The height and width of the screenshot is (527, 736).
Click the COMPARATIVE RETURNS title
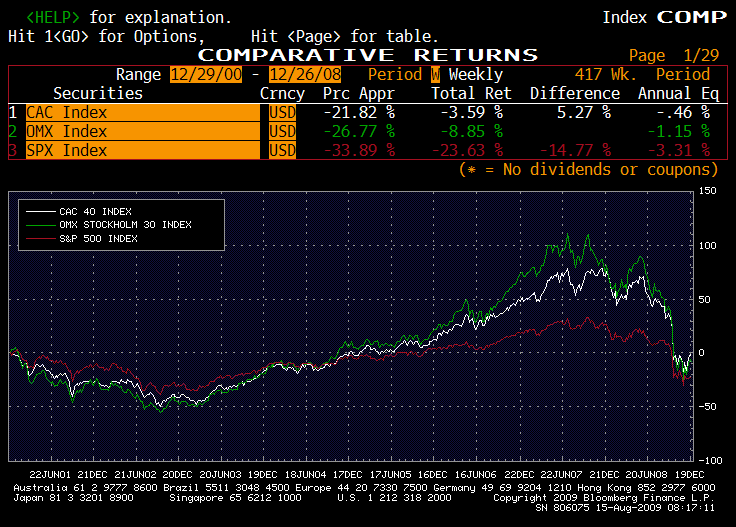point(368,55)
